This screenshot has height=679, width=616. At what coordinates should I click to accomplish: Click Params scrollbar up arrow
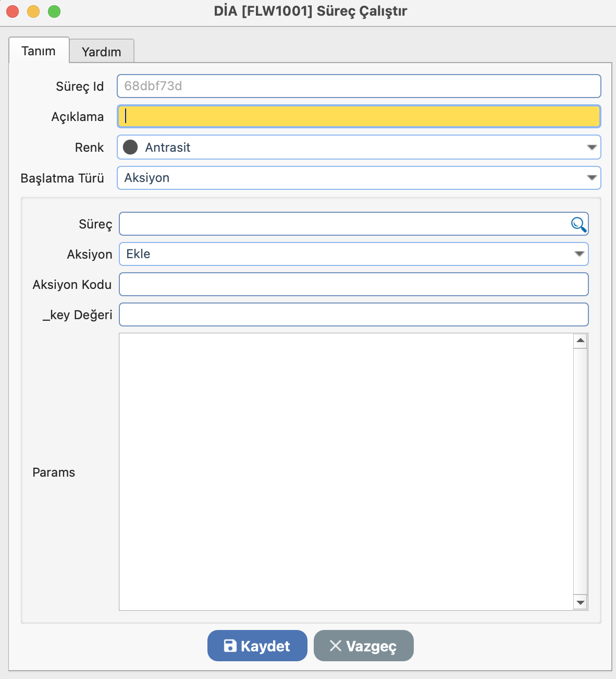click(580, 341)
